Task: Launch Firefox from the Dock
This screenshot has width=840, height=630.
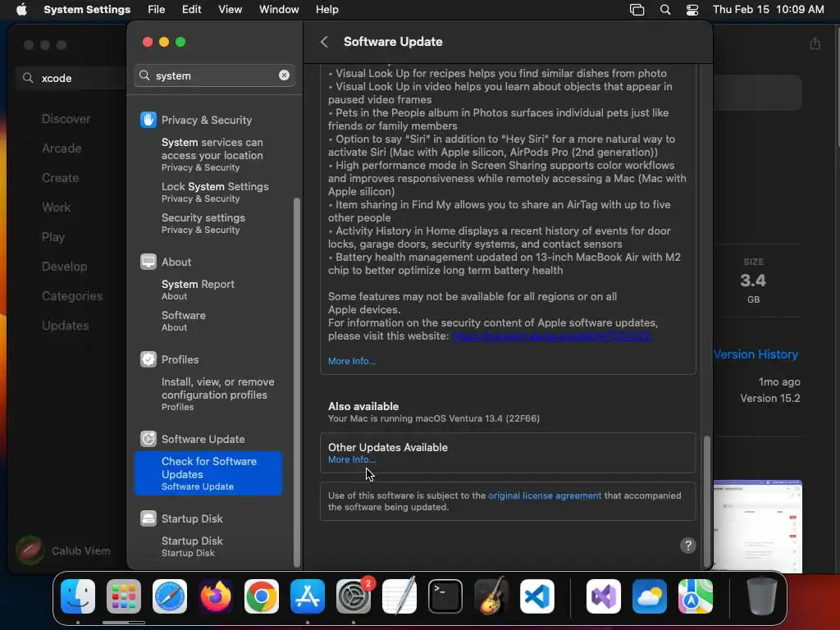Action: (216, 596)
